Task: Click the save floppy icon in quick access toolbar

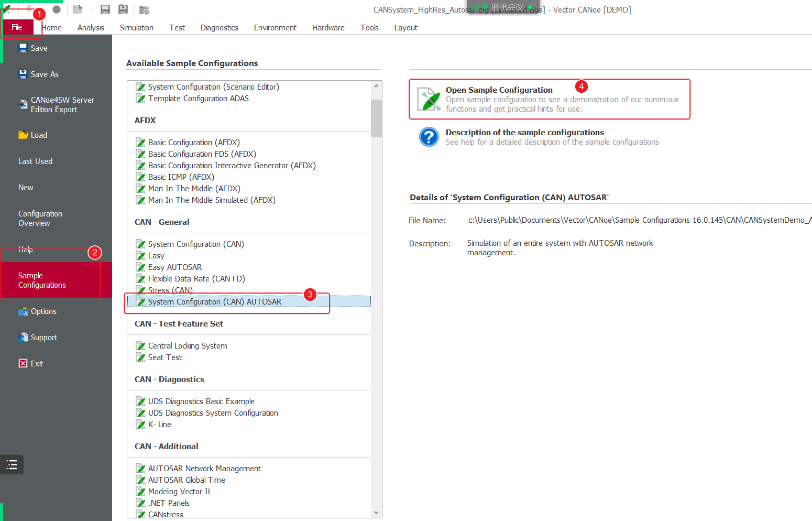Action: (x=105, y=9)
